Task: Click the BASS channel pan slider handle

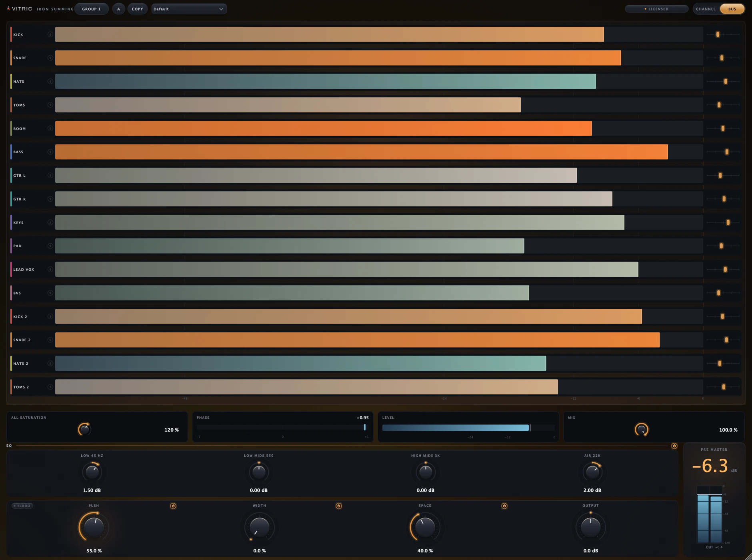Action: tap(727, 152)
